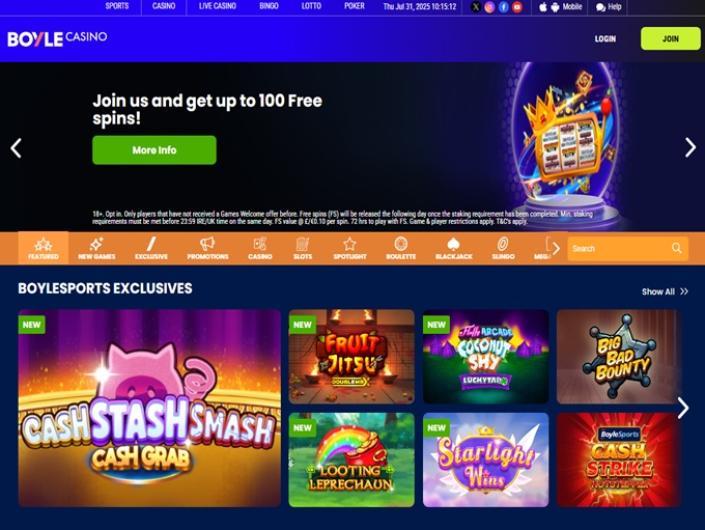This screenshot has height=530, width=705.
Task: Click the Join button
Action: coord(670,39)
